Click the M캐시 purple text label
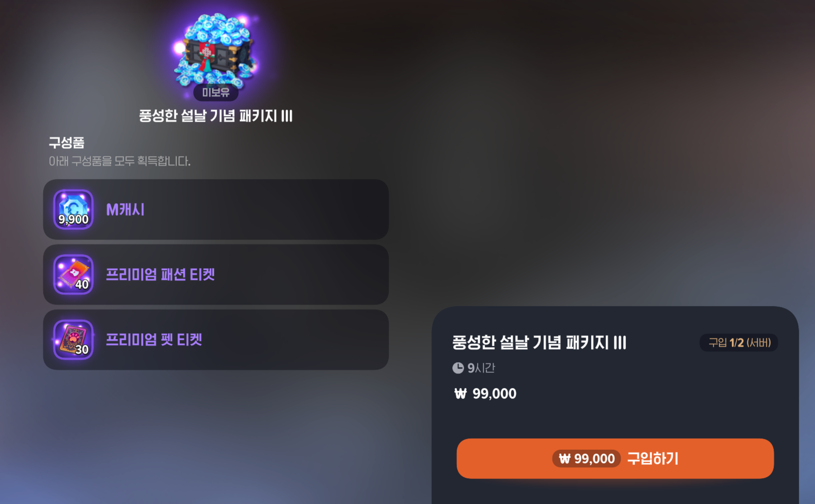Viewport: 815px width, 504px height. point(125,209)
